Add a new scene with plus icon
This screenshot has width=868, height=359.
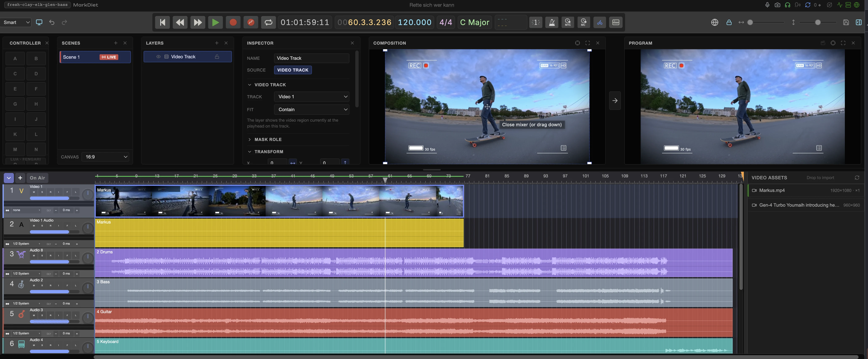(x=116, y=43)
